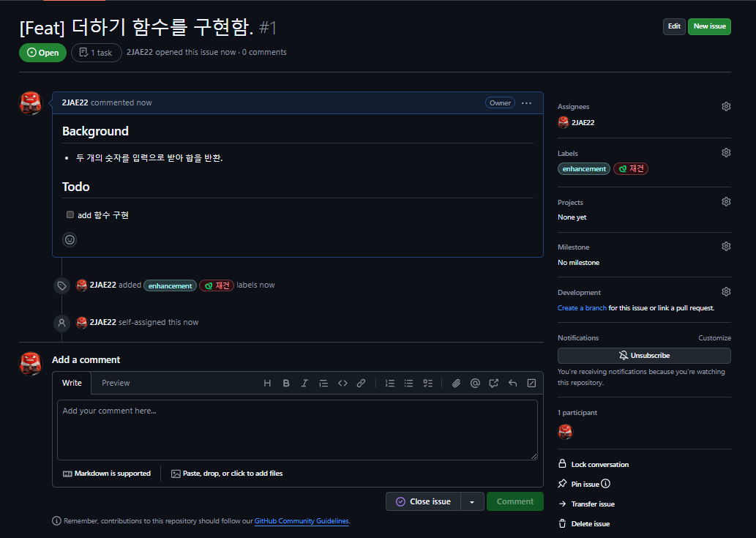Click the 재건 label in sidebar
The width and height of the screenshot is (756, 538).
point(631,169)
